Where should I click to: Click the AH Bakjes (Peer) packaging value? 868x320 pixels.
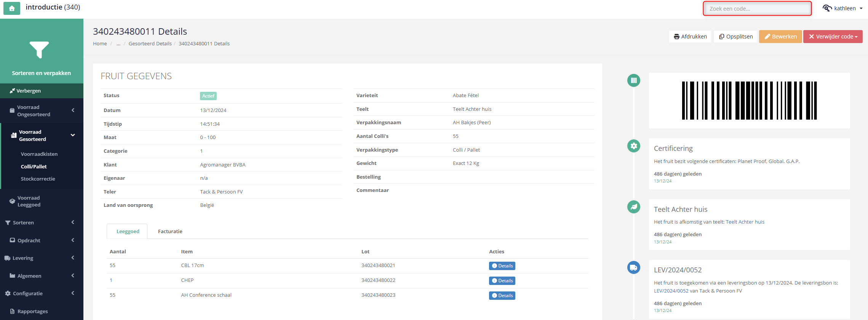tap(472, 122)
